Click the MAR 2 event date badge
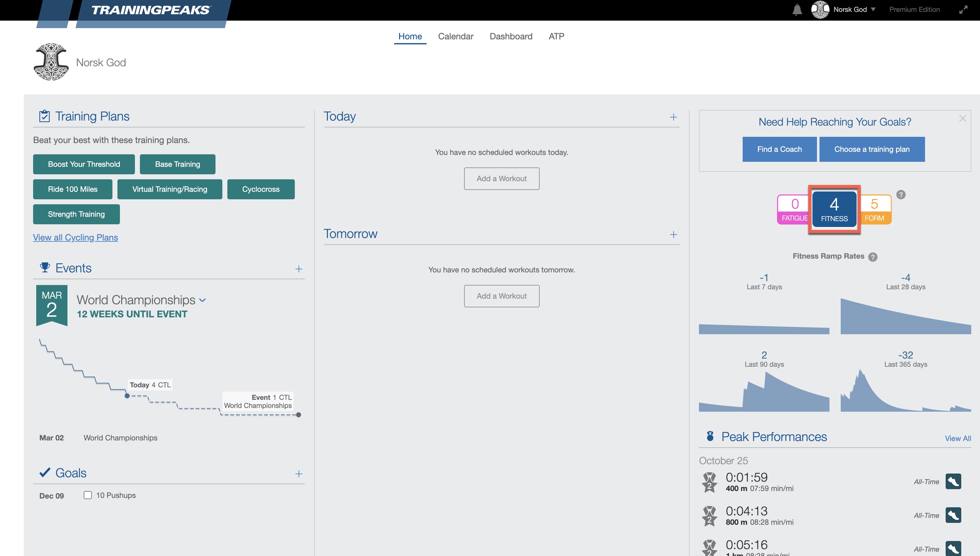This screenshot has height=556, width=980. click(x=52, y=305)
